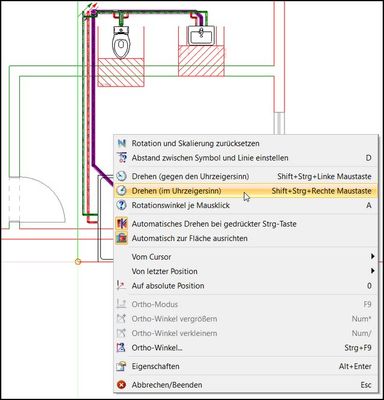Click the symbol-line distance icon
This screenshot has width=384, height=400.
[122, 158]
